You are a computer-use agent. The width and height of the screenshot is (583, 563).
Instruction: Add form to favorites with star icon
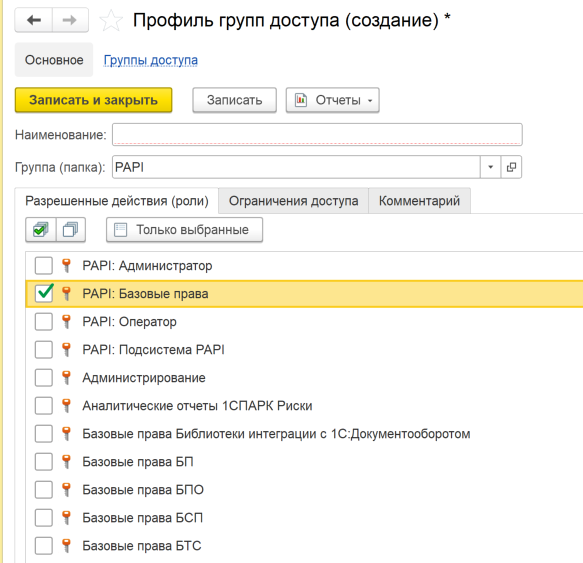111,20
